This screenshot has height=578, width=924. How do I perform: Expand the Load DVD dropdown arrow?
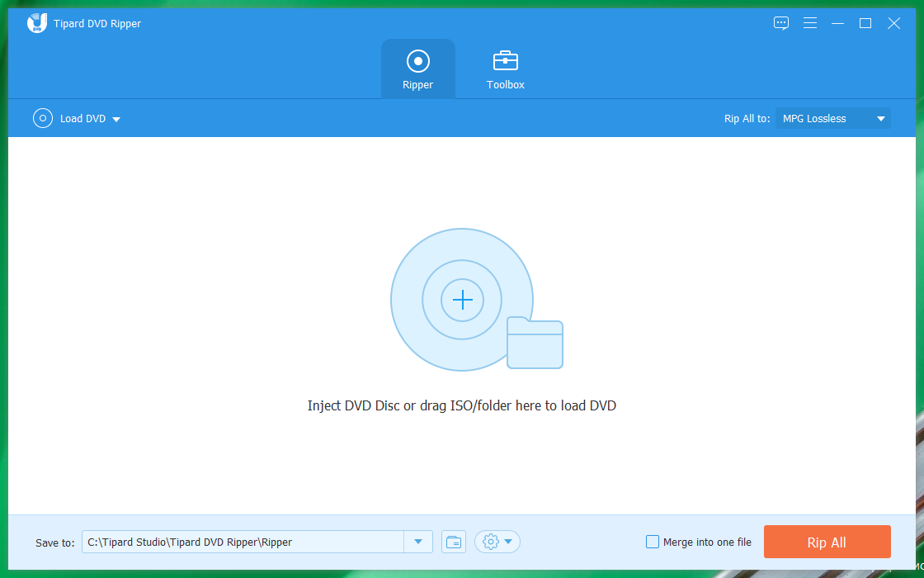pos(116,118)
